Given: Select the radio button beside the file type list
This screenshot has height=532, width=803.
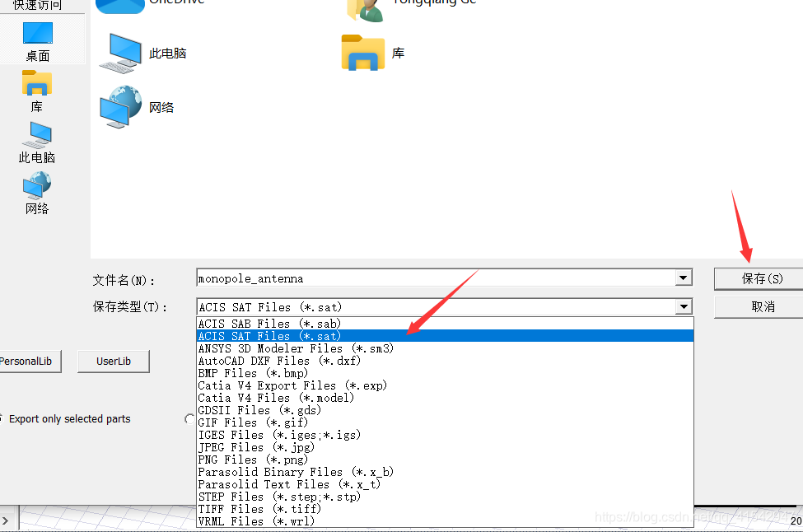Looking at the screenshot, I should tap(190, 419).
